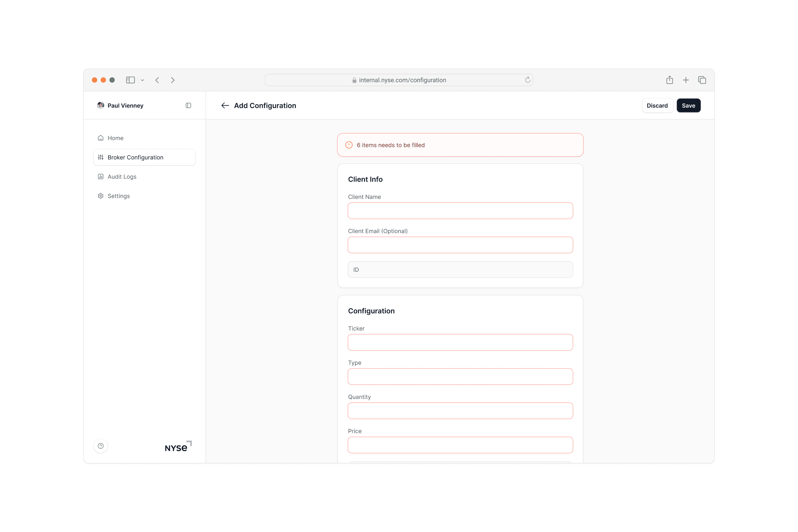Click the Save button

point(688,106)
